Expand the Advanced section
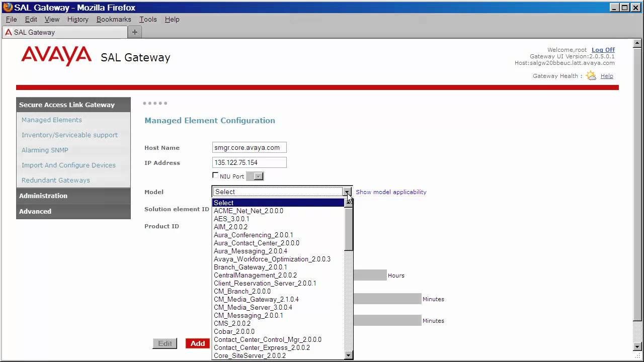Image resolution: width=644 pixels, height=362 pixels. pyautogui.click(x=73, y=211)
